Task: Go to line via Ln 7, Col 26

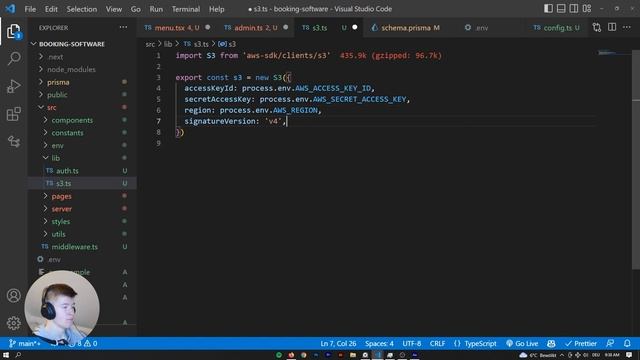Action: 338,343
